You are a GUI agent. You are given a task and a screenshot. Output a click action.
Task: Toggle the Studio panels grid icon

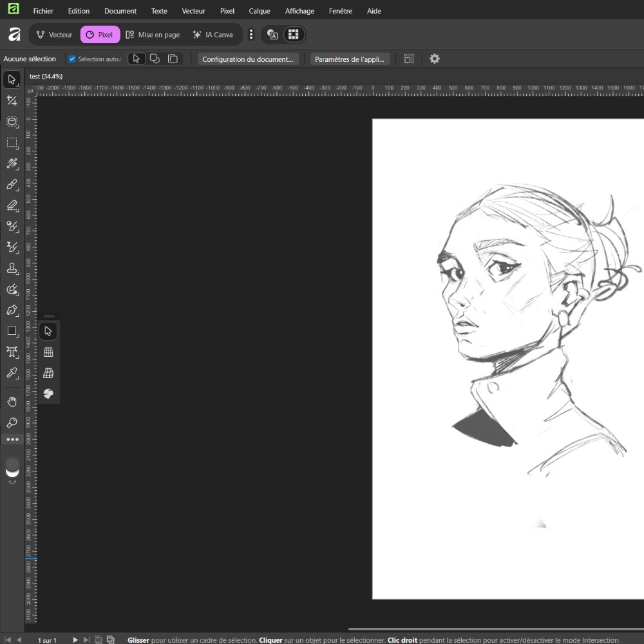(293, 34)
